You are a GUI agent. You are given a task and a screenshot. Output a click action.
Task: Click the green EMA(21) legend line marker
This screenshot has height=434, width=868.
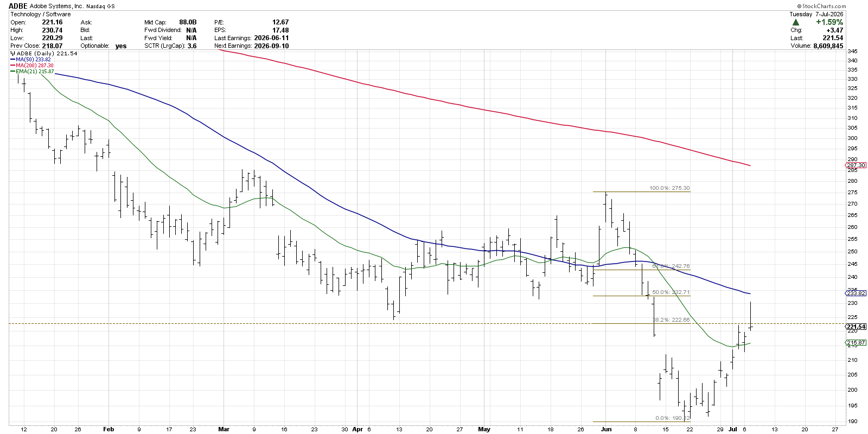(12, 72)
